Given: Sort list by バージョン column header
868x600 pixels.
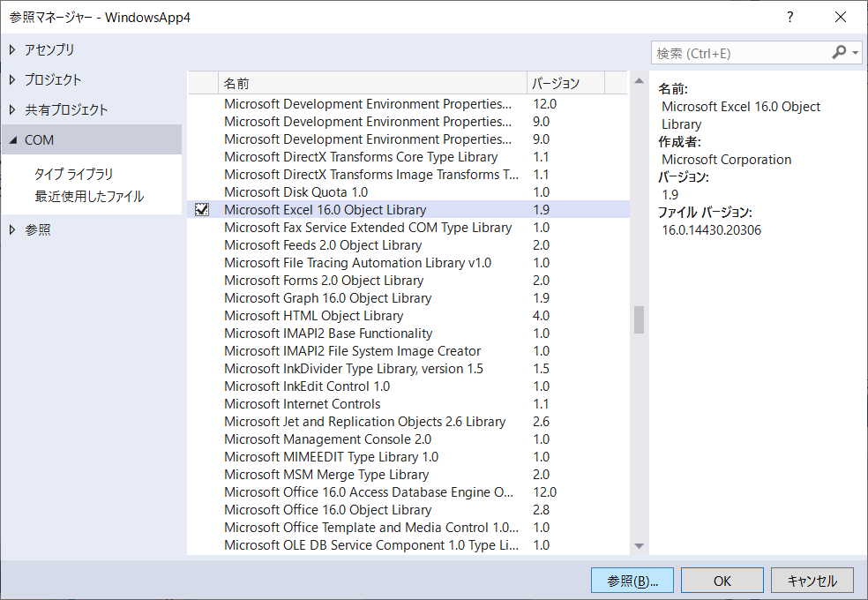Looking at the screenshot, I should tap(565, 83).
